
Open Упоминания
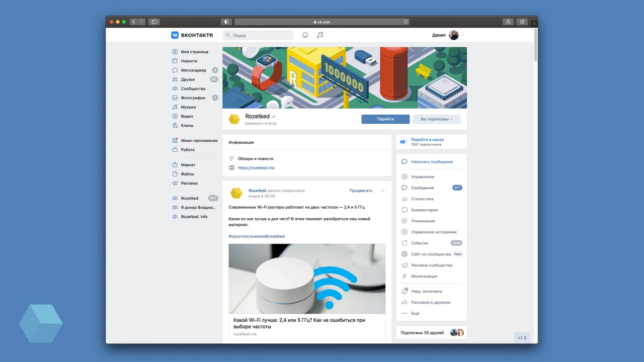tap(423, 221)
